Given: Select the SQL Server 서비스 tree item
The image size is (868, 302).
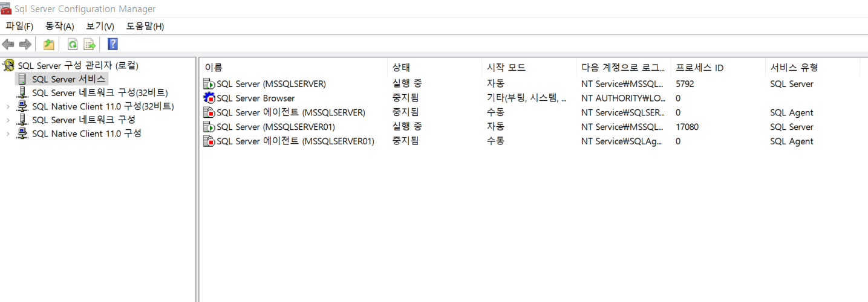Looking at the screenshot, I should (69, 79).
